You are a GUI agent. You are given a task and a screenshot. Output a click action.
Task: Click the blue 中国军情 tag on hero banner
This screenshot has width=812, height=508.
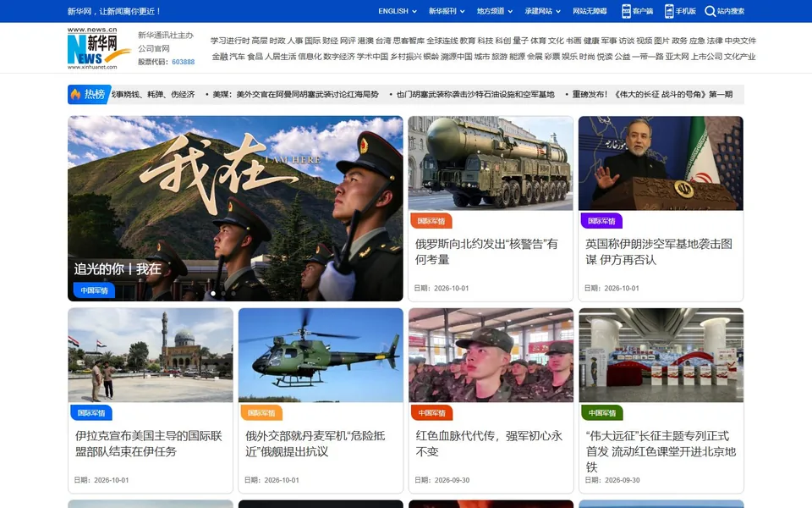(x=94, y=290)
